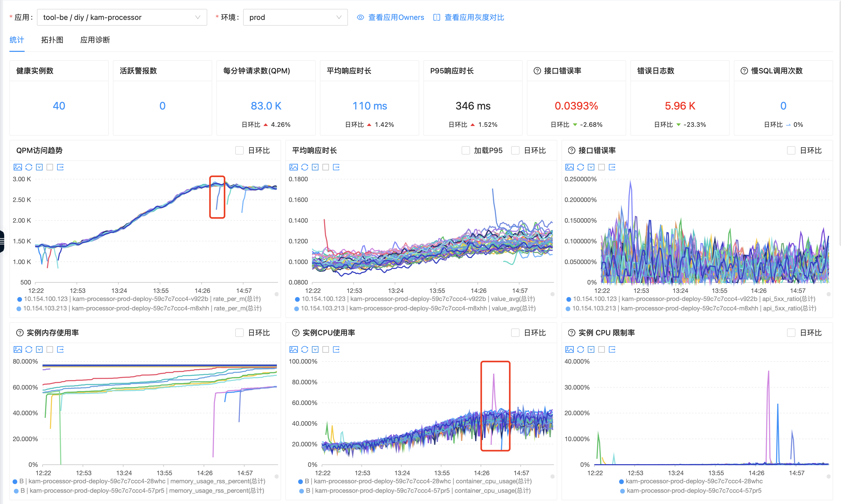The image size is (841, 504).
Task: Click legend entry 57pr5 memory_usage_rss_percent(总计)
Action: pos(139,491)
